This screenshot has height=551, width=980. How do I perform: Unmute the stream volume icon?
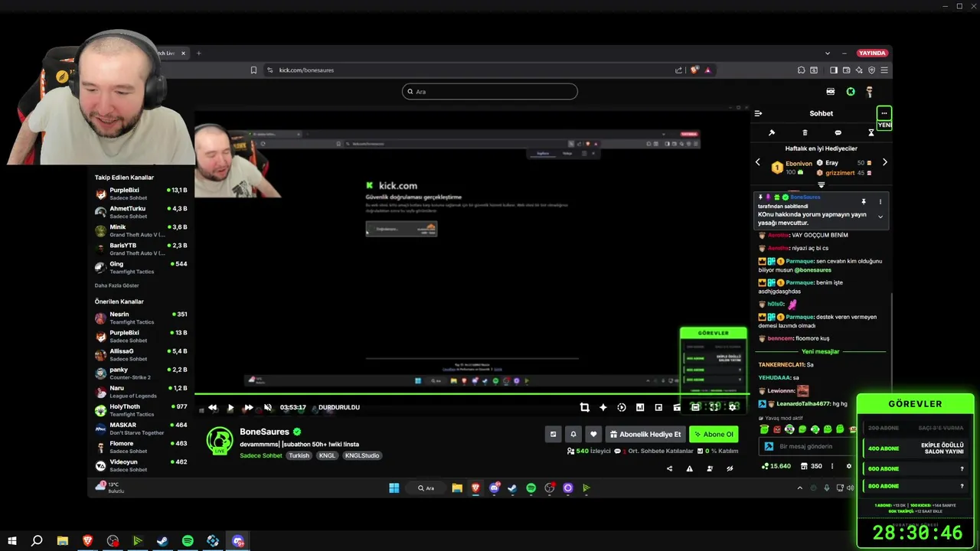(268, 407)
